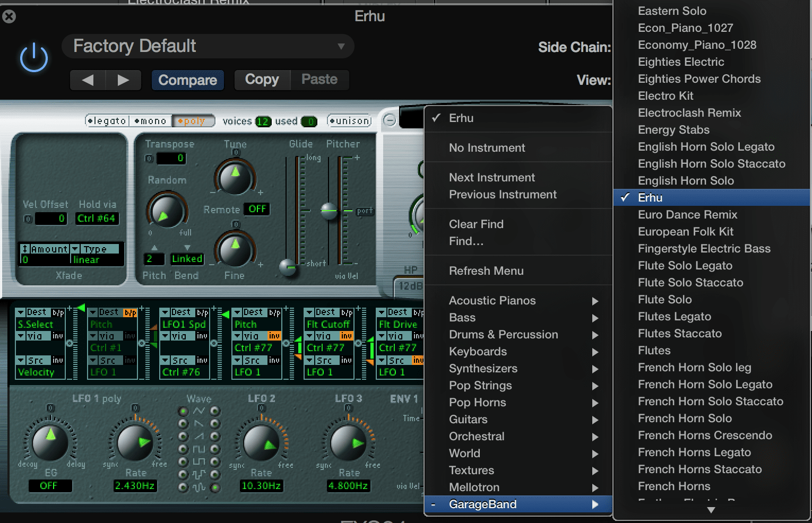Enable legato mode
This screenshot has height=523, width=812.
point(107,121)
